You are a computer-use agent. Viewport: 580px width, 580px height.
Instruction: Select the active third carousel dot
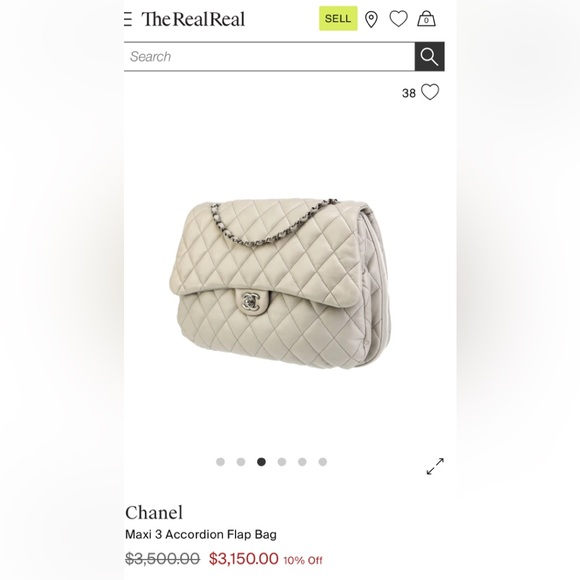[x=261, y=462]
